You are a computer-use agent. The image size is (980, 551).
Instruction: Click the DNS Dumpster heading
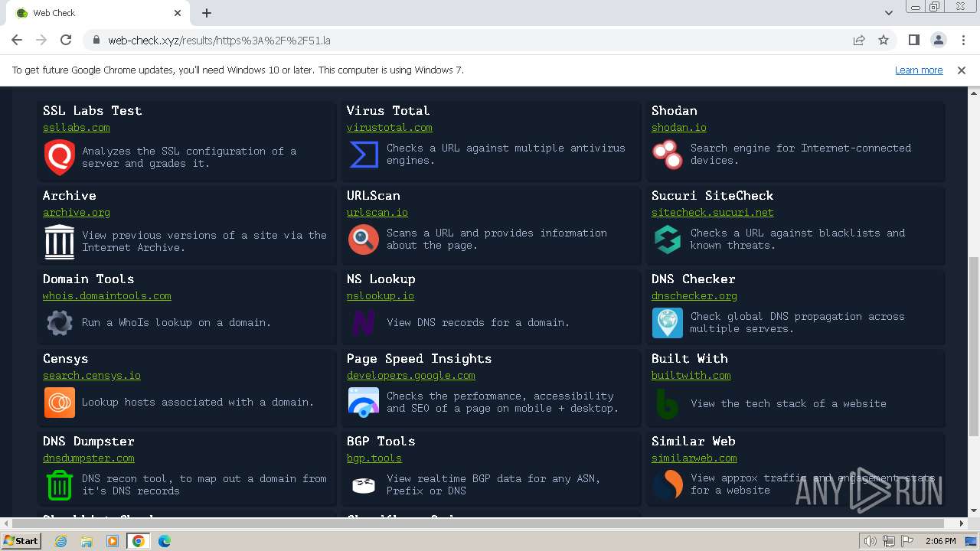(x=89, y=442)
